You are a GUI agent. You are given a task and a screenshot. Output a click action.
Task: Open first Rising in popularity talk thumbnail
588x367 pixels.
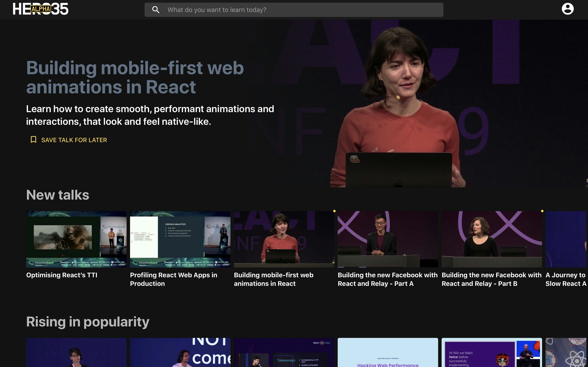(76, 353)
